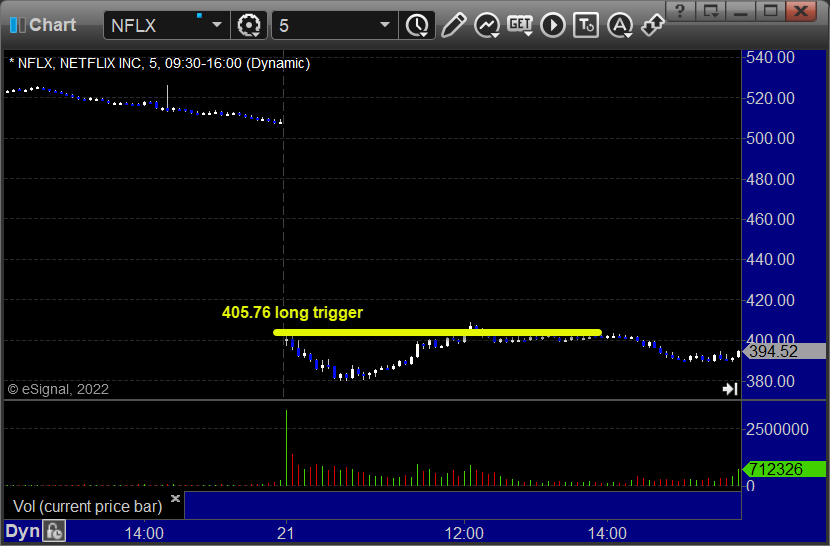Image resolution: width=830 pixels, height=546 pixels.
Task: Close the Vol study pane
Action: [176, 498]
